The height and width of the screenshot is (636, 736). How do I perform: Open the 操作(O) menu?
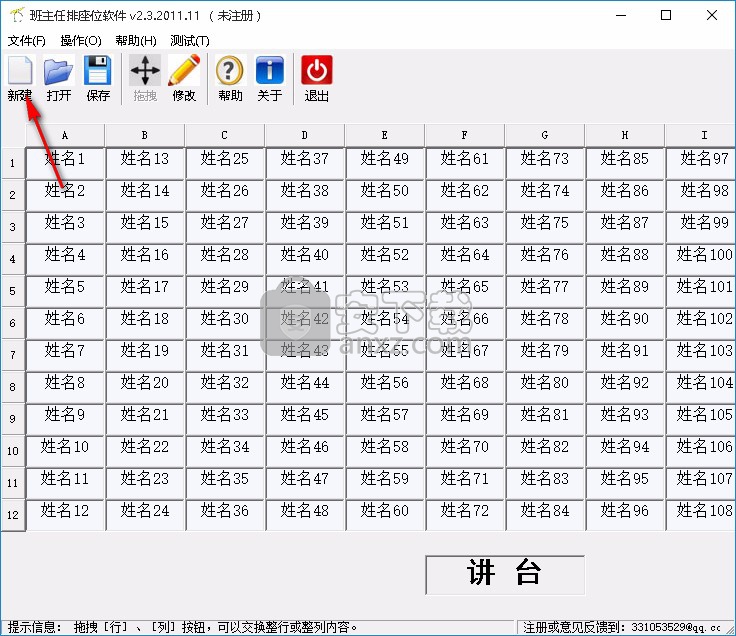point(80,41)
